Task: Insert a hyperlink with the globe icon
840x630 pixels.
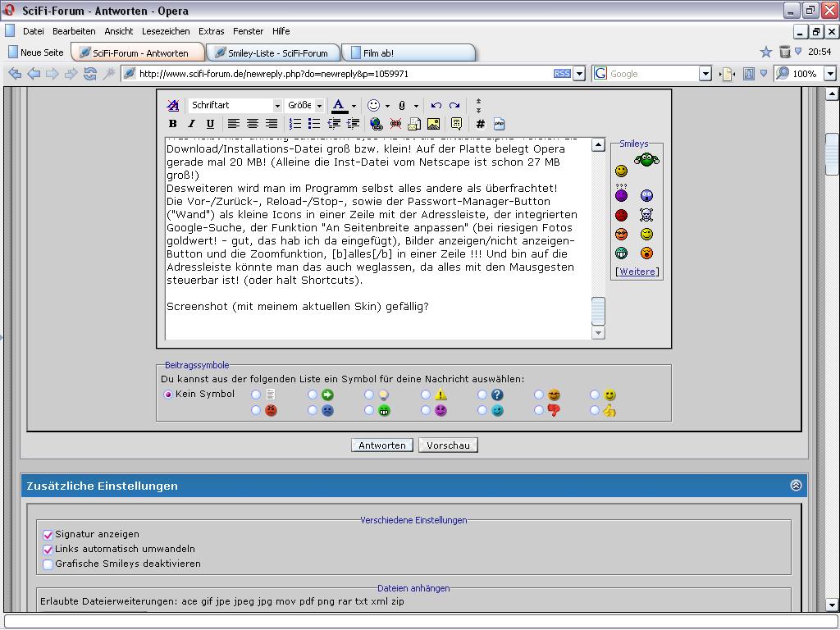Action: [x=376, y=124]
